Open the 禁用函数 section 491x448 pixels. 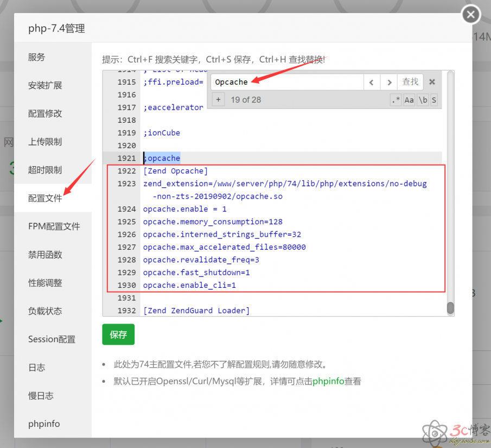click(x=53, y=255)
